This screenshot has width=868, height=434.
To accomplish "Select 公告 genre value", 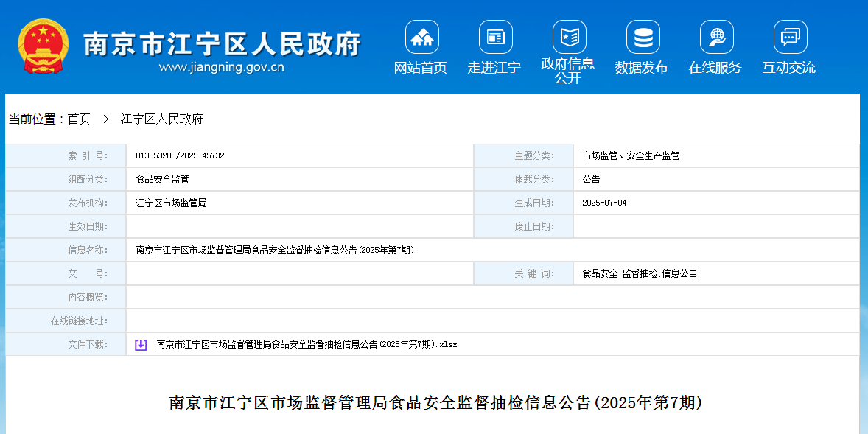I will click(x=591, y=179).
